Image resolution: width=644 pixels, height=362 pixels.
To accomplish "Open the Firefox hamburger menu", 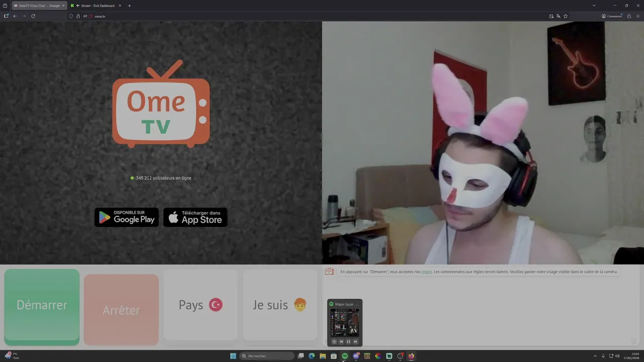I will (638, 16).
